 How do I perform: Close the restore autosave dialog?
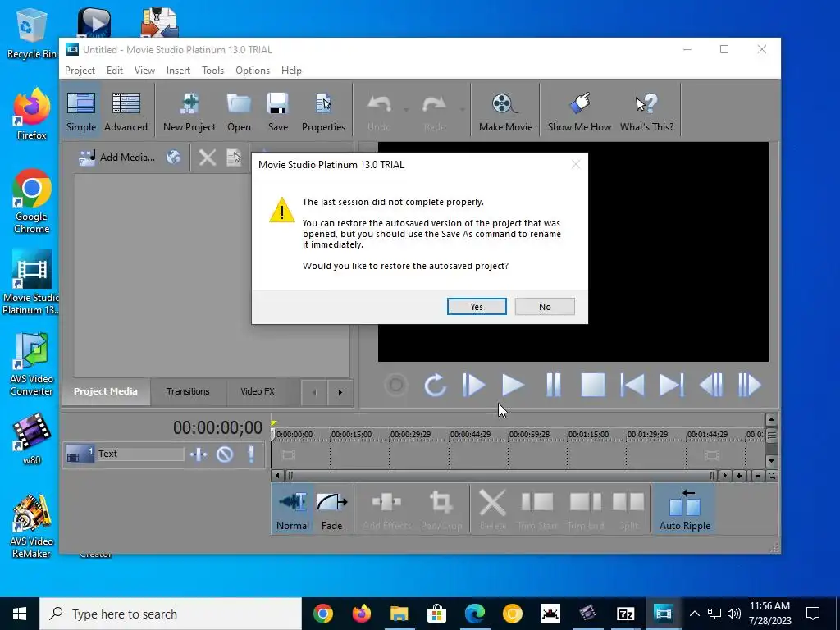(575, 164)
